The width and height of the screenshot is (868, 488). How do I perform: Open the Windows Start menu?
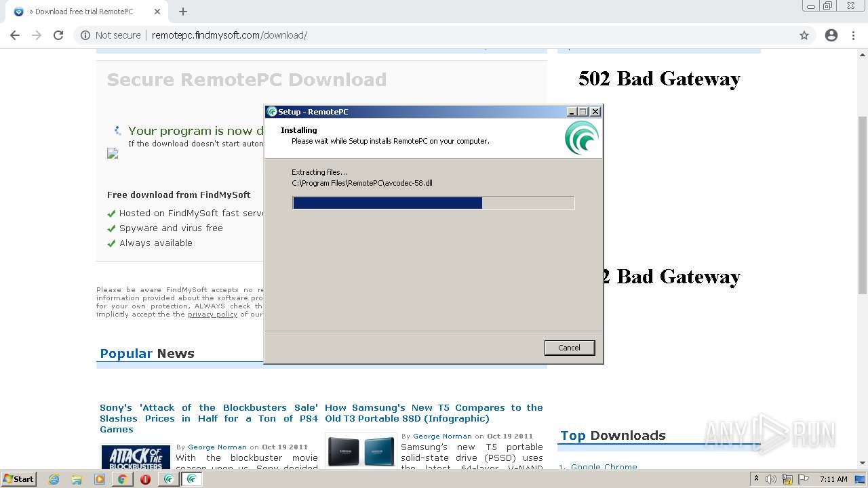pos(18,479)
